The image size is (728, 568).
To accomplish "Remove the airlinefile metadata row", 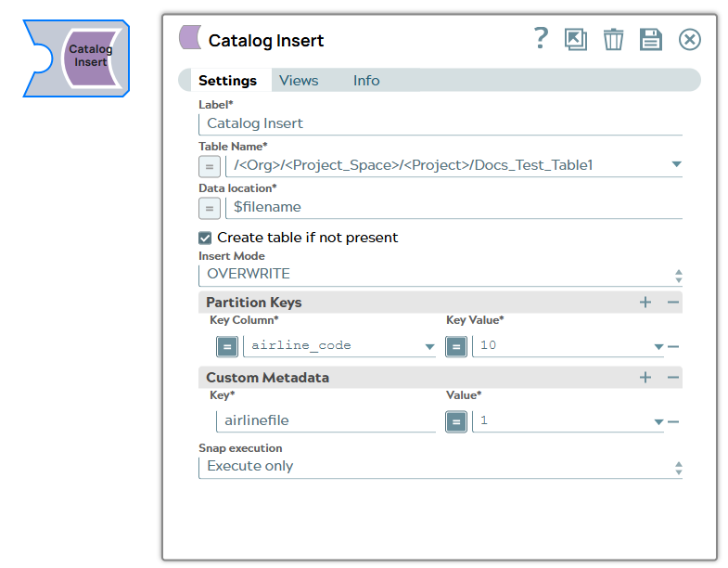I will [x=674, y=421].
